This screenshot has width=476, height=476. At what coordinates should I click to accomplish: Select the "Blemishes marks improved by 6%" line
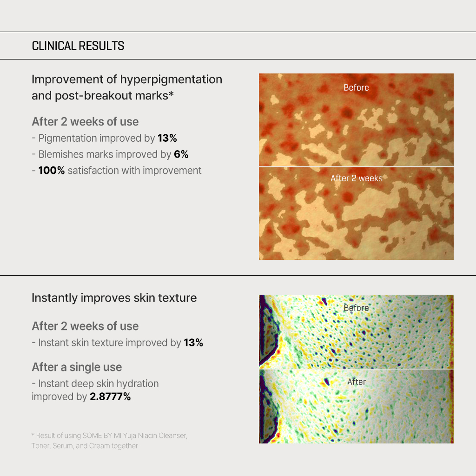(113, 154)
